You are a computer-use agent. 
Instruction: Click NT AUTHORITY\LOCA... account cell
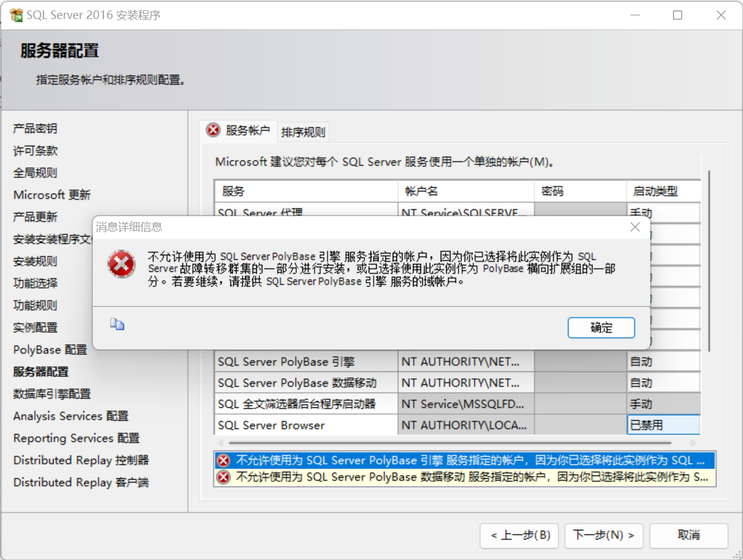(466, 425)
